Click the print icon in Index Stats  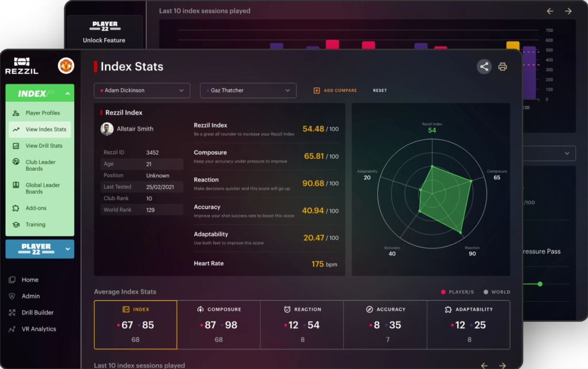[x=502, y=67]
